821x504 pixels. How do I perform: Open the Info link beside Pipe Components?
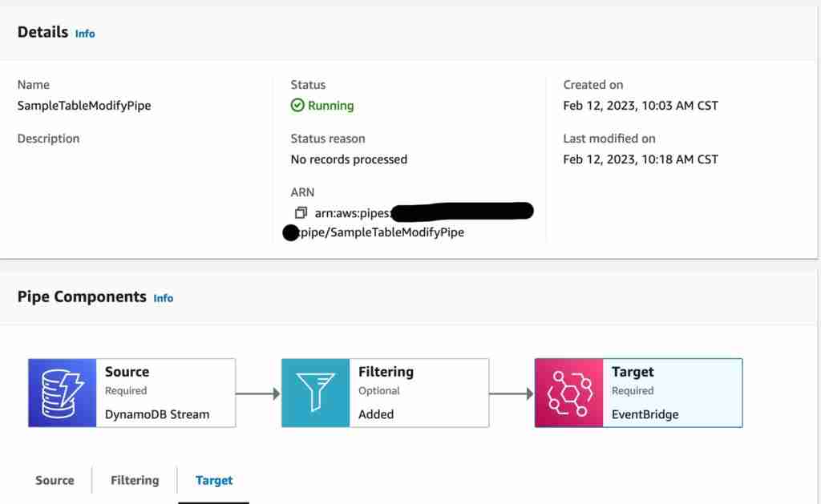tap(163, 297)
